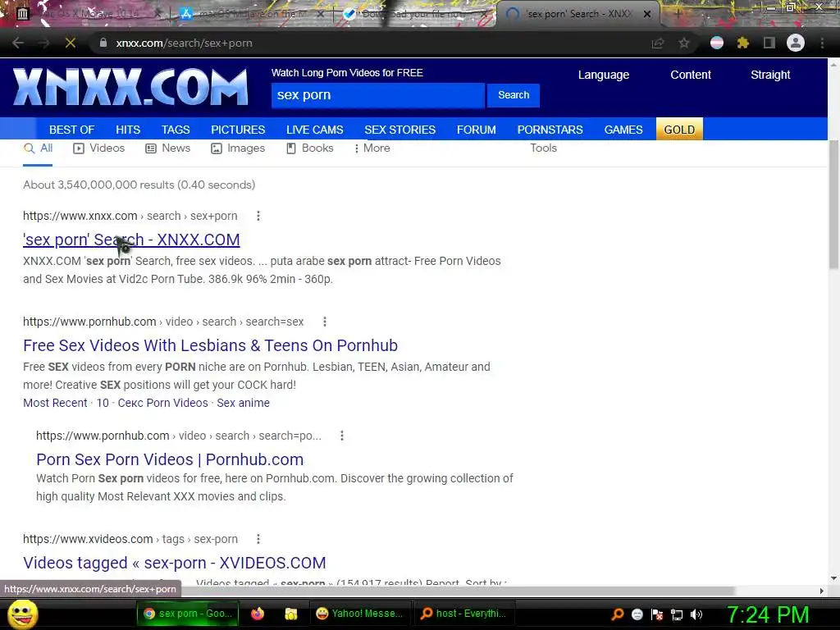Open the HITS nav item
This screenshot has height=630, width=840.
point(128,130)
